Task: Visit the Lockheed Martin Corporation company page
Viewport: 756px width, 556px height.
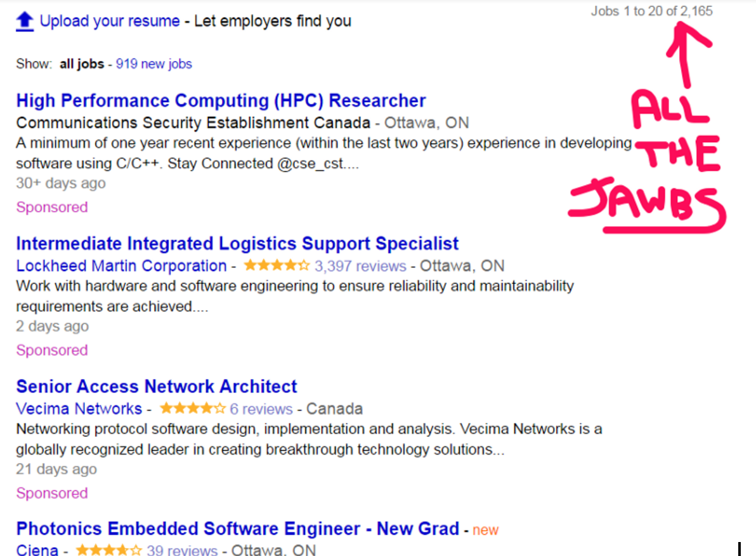Action: 121,266
